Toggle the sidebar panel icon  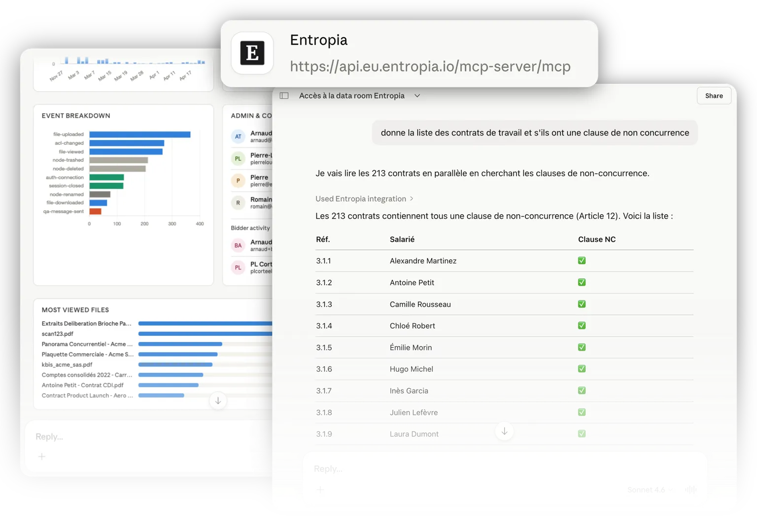(284, 96)
